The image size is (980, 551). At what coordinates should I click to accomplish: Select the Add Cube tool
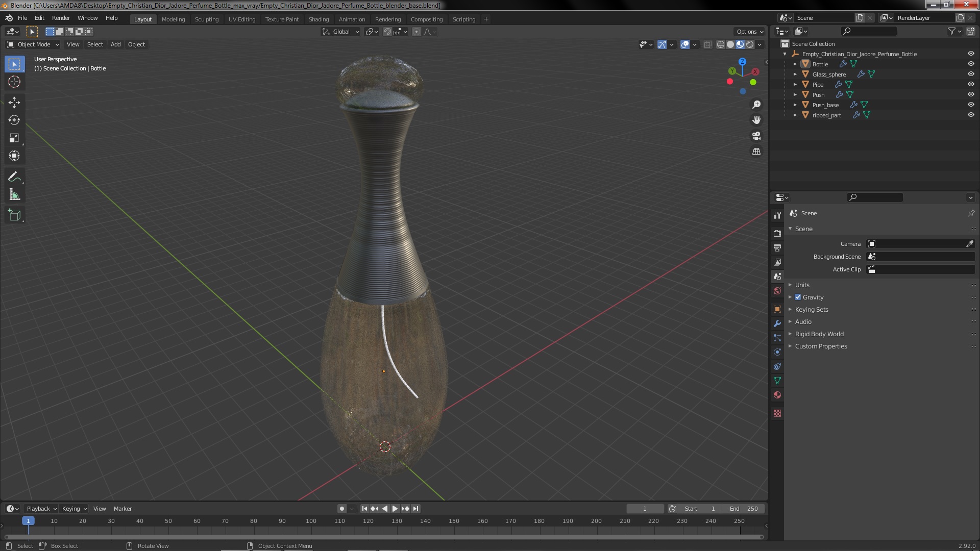(x=14, y=215)
